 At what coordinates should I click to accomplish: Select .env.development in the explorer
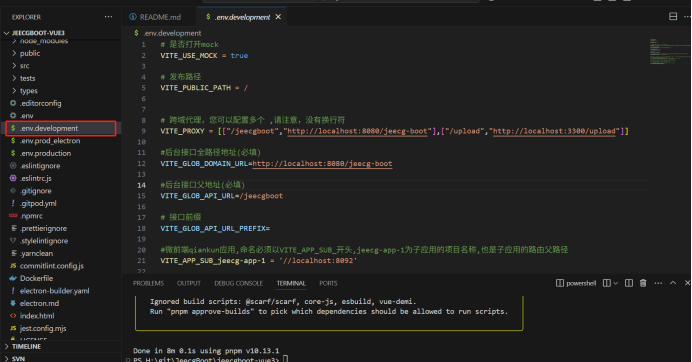(x=61, y=128)
